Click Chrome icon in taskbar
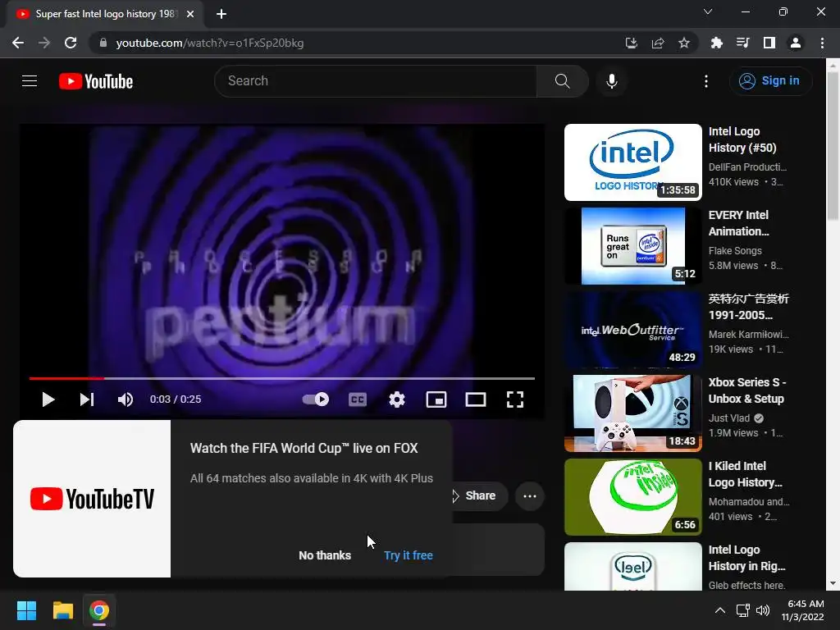This screenshot has width=840, height=630. click(99, 610)
